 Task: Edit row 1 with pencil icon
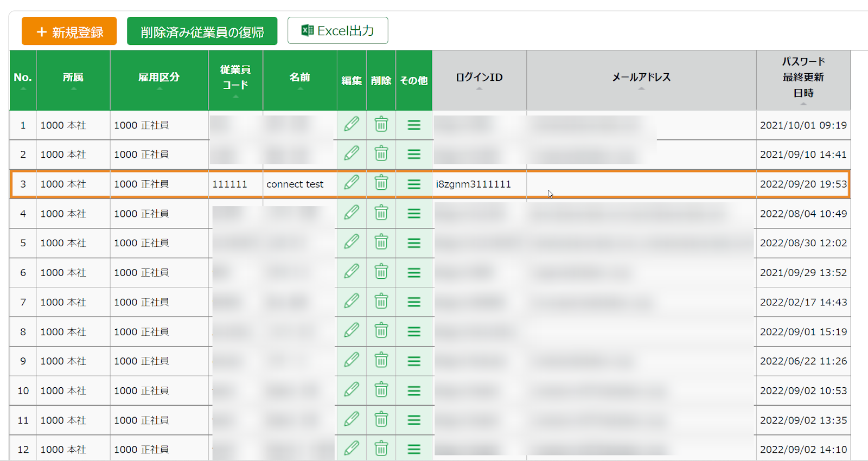(352, 124)
